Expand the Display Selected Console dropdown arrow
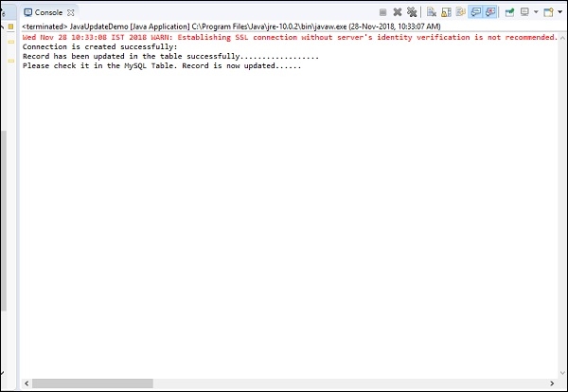568x392 pixels. [x=535, y=12]
